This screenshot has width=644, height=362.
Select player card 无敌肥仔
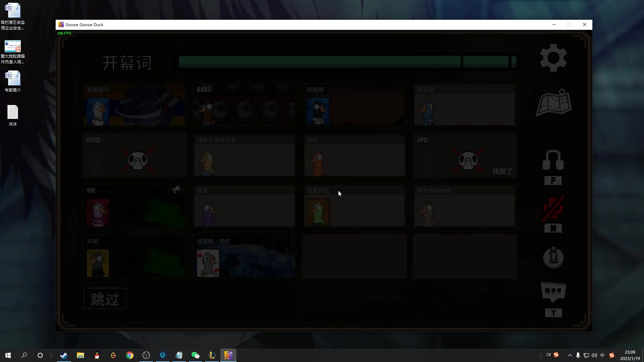134,105
